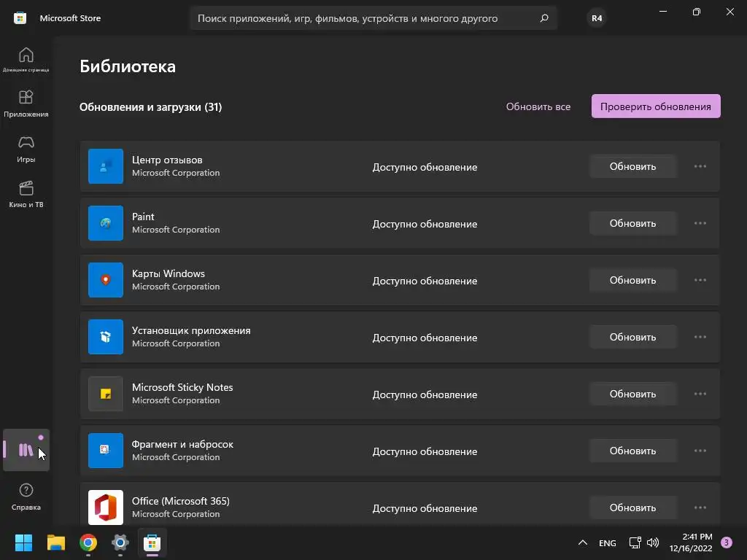Open Settings gear on taskbar
The image size is (747, 560).
point(120,542)
